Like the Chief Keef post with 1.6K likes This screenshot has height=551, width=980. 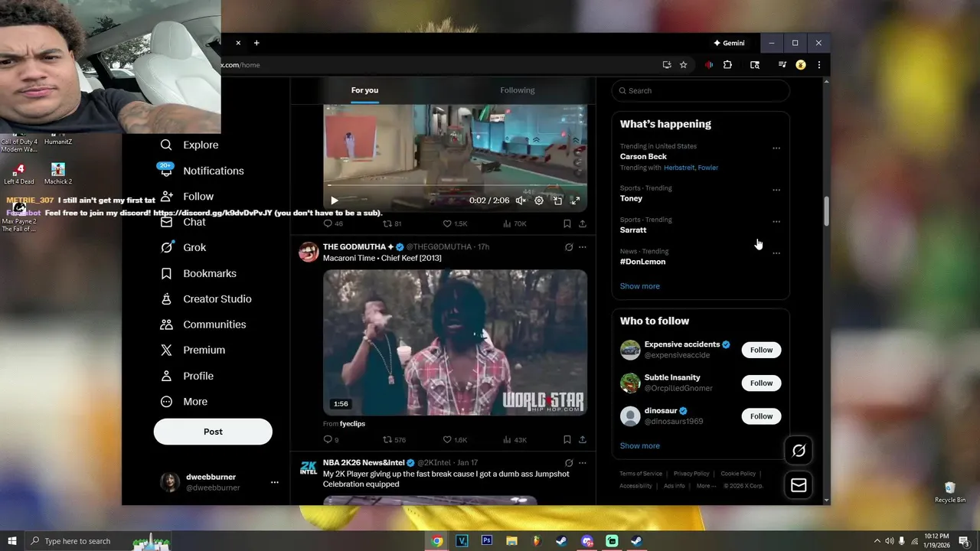tap(455, 439)
